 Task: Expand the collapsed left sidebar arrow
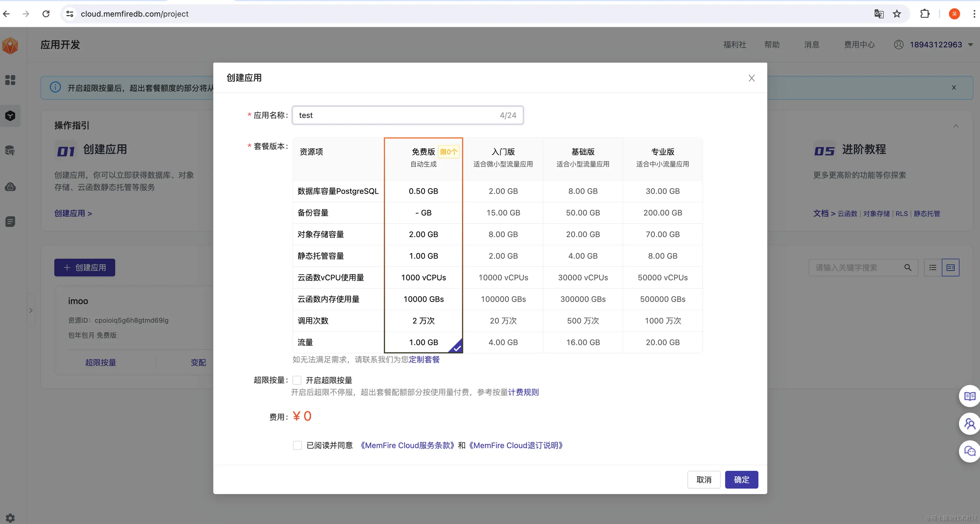pyautogui.click(x=31, y=310)
